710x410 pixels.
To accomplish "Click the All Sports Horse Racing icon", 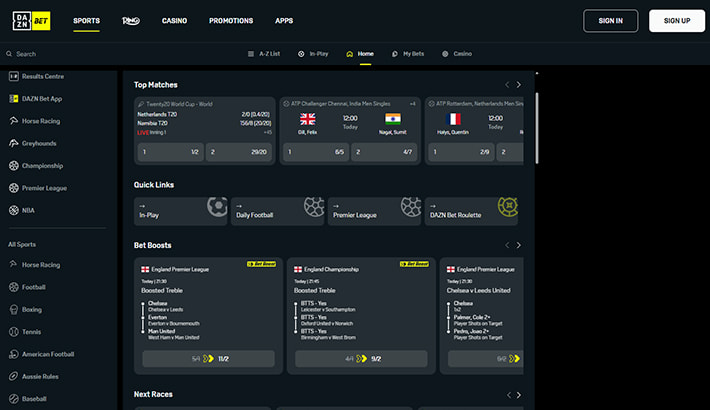I will tap(14, 265).
